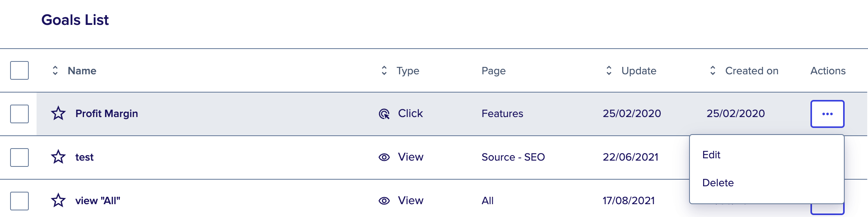Sort by Type column arrows
The image size is (868, 217).
[x=384, y=70]
